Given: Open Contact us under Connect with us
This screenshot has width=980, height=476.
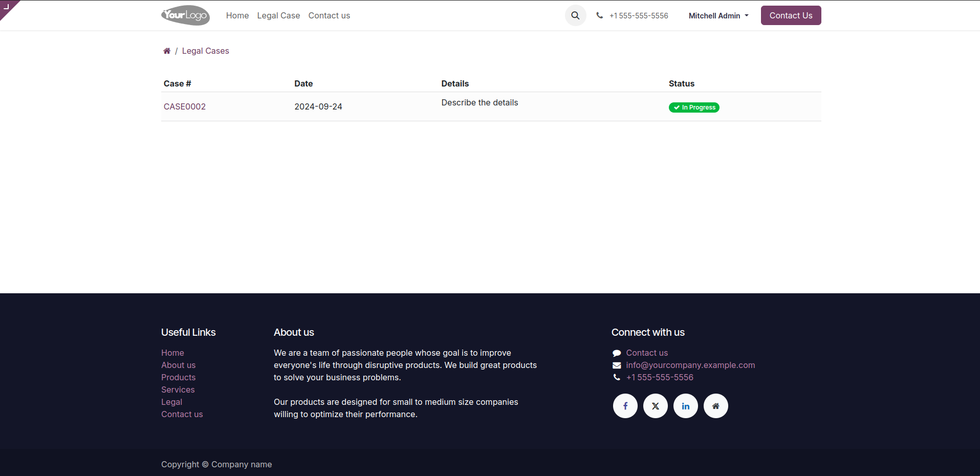Looking at the screenshot, I should pos(647,353).
